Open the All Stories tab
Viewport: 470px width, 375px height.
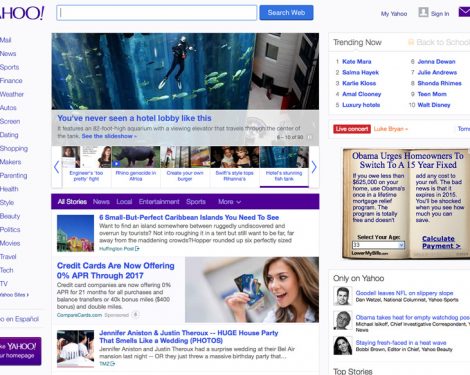(x=72, y=202)
